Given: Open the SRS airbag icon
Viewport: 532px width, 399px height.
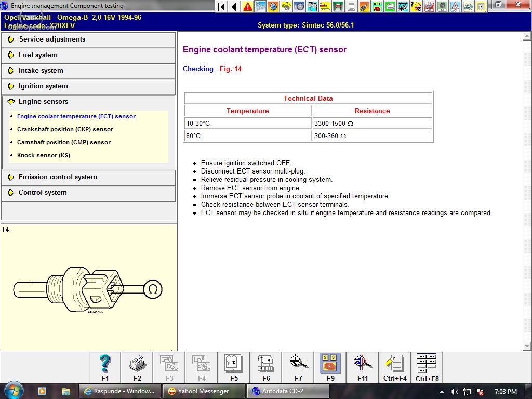Looking at the screenshot, I should pos(429,6).
